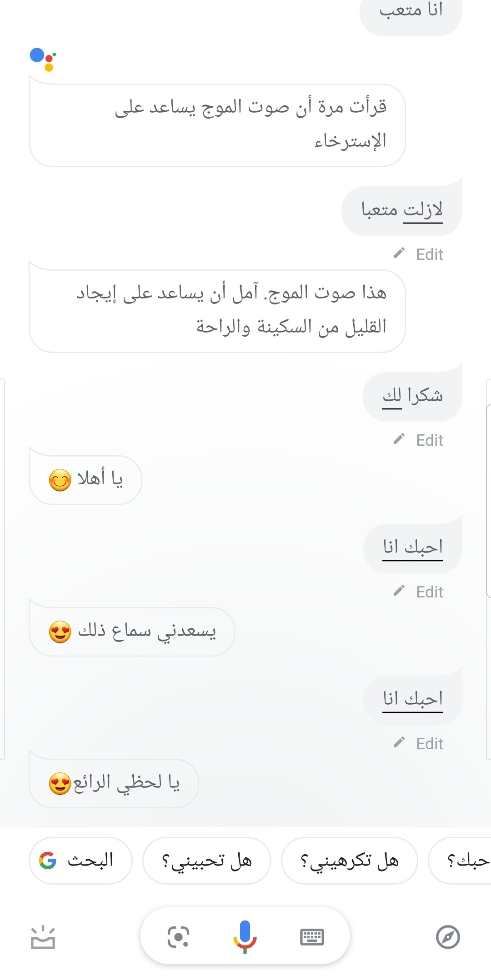Tap the لازلت متعبا user message
The height and width of the screenshot is (980, 491).
402,210
